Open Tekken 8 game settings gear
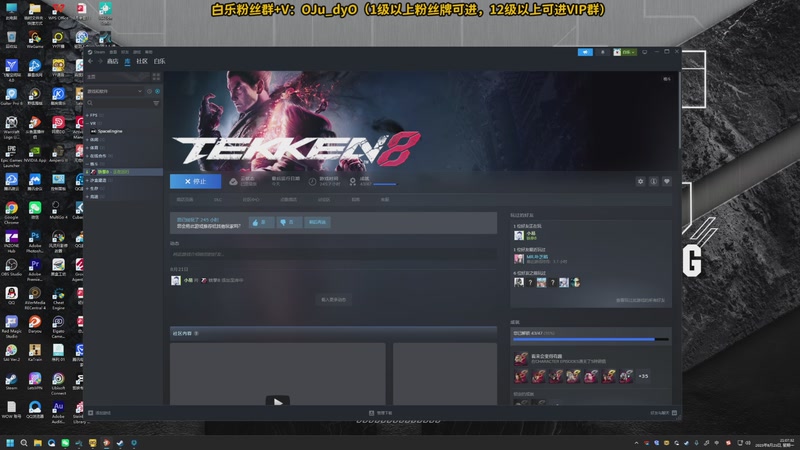Image resolution: width=800 pixels, height=450 pixels. (640, 182)
